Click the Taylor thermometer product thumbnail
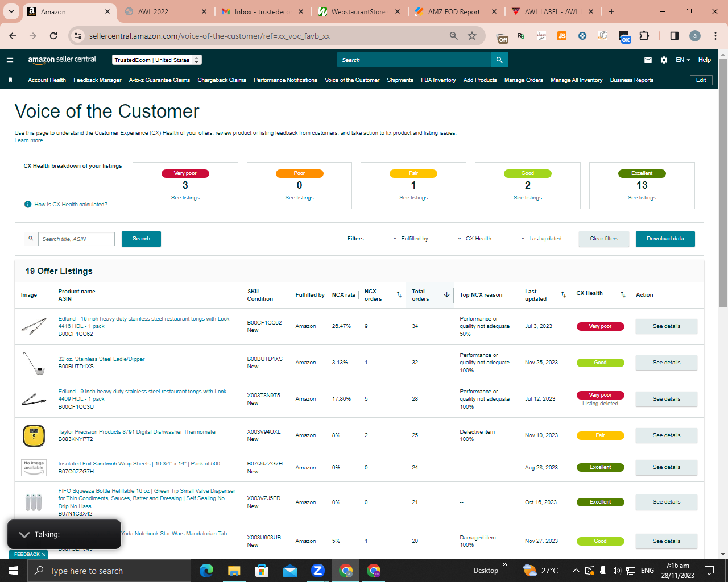This screenshot has width=728, height=582. (x=34, y=435)
